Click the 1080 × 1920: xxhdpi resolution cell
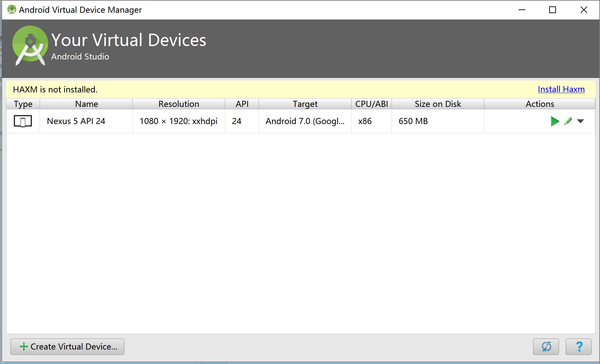This screenshot has height=364, width=600. click(179, 121)
